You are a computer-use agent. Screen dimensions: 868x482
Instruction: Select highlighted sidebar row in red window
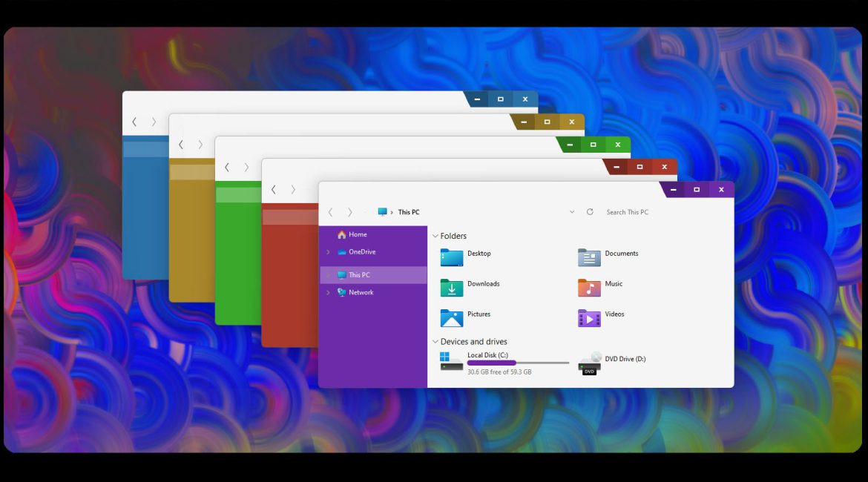pyautogui.click(x=290, y=217)
